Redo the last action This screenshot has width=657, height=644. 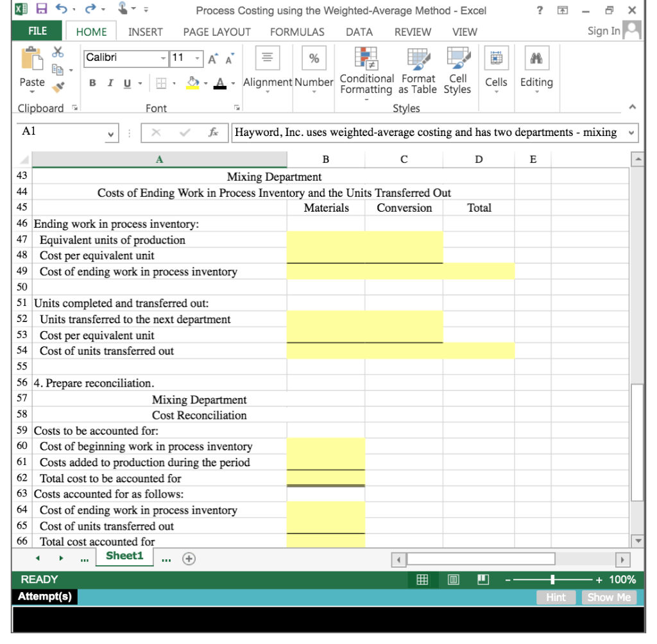click(x=90, y=8)
